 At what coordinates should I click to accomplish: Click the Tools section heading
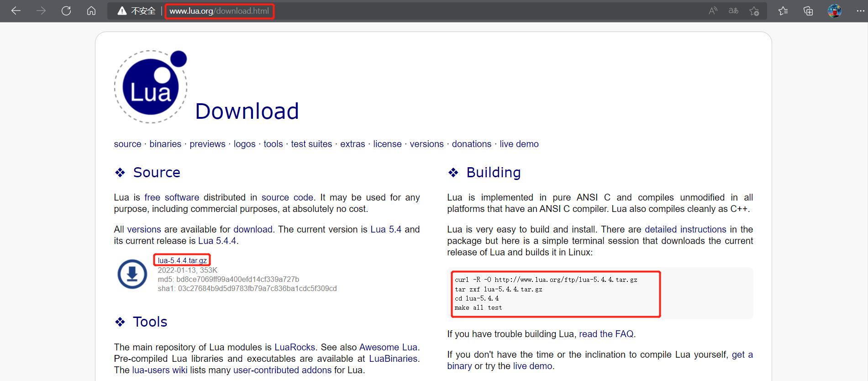point(150,322)
